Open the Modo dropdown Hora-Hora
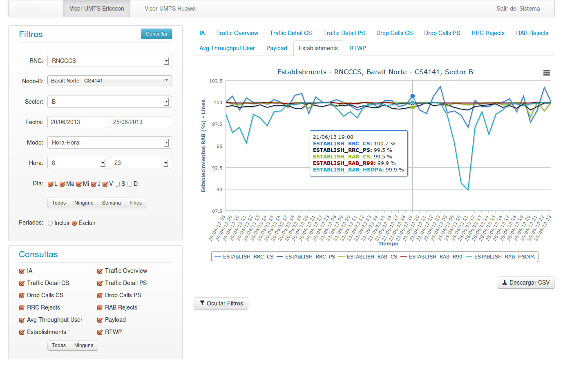 [x=109, y=143]
